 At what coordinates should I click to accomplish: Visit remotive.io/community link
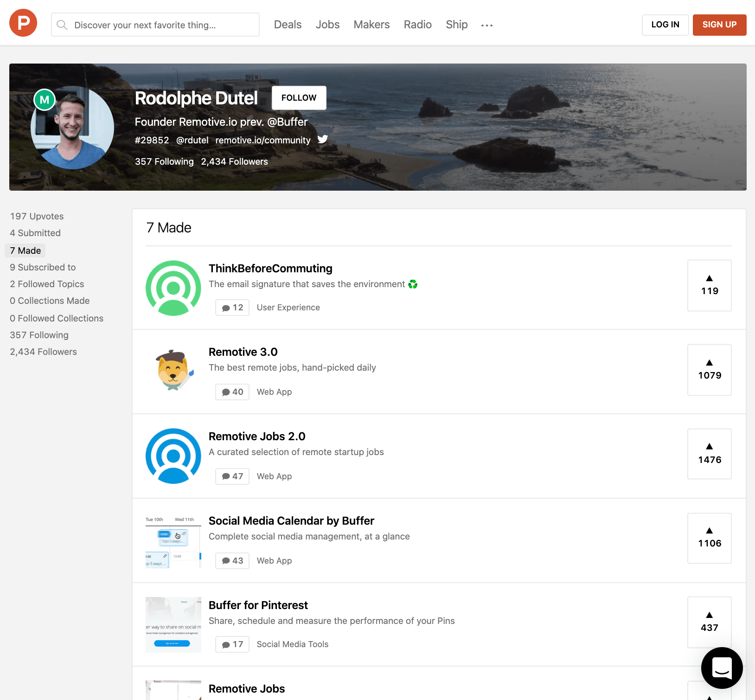(263, 140)
